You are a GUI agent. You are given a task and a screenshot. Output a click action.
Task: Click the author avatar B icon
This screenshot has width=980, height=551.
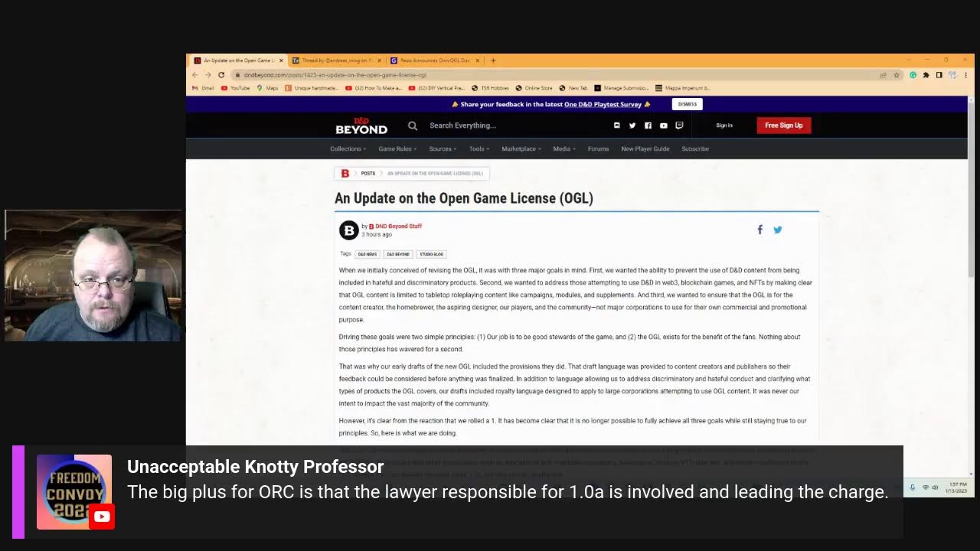349,230
